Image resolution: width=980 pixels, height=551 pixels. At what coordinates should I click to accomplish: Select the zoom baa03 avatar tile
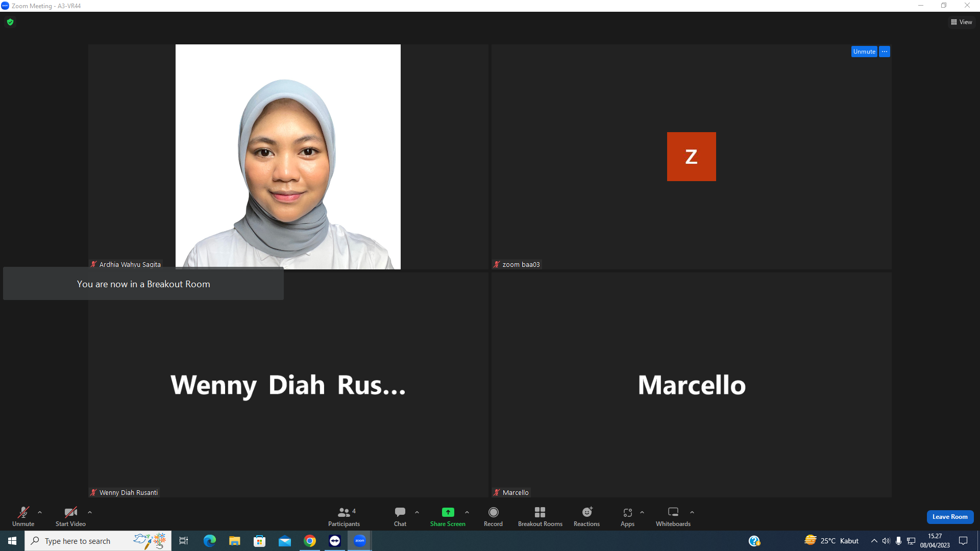[691, 157]
